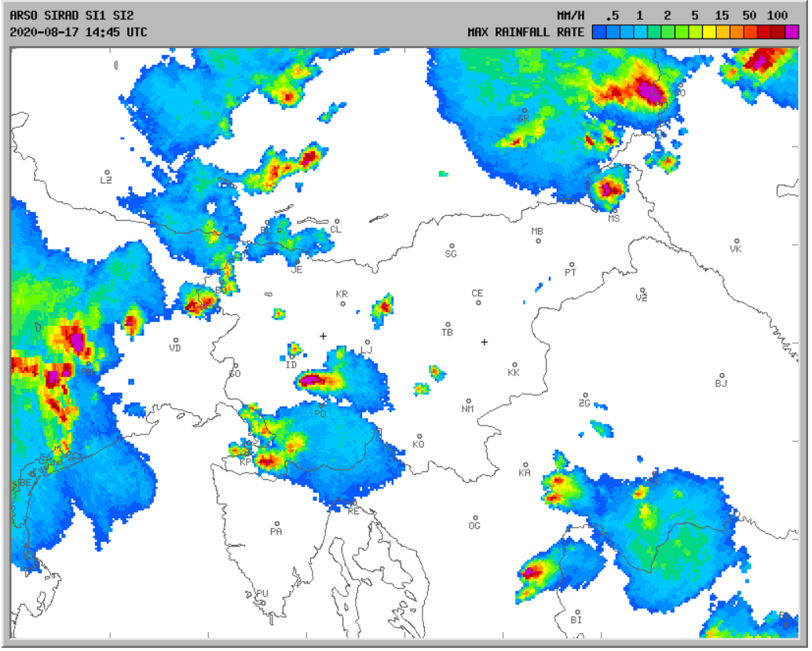Click the plus cross marker left of LJ
Viewport: 812px width, 651px height.
coord(323,336)
